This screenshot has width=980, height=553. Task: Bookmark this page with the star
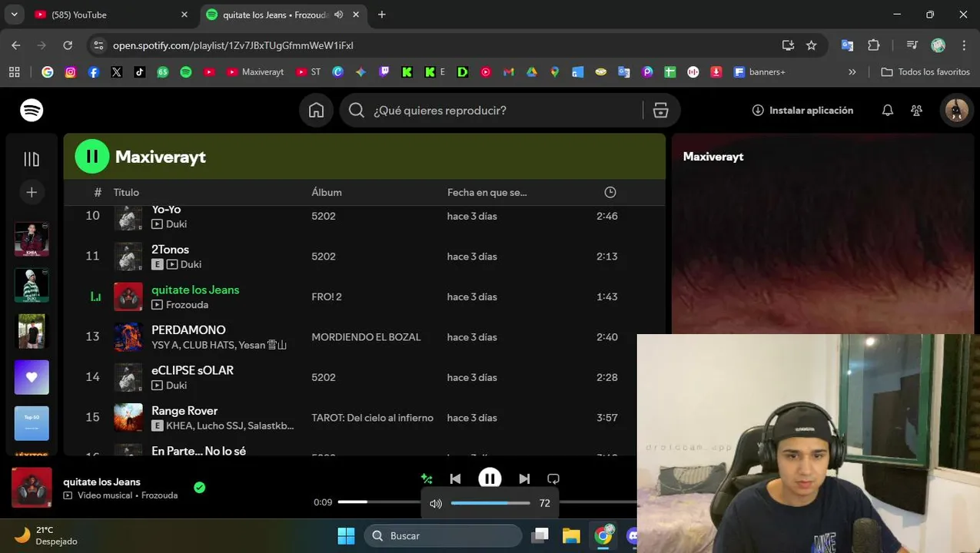(811, 45)
